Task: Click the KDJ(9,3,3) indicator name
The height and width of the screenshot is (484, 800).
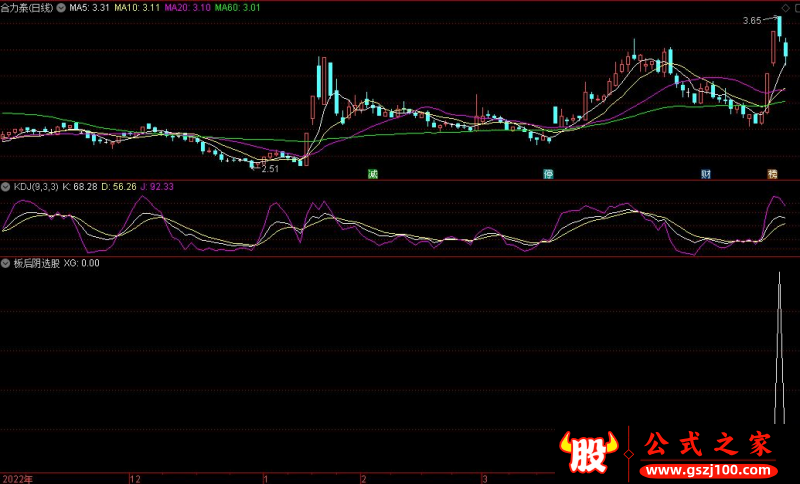Action: [36, 186]
